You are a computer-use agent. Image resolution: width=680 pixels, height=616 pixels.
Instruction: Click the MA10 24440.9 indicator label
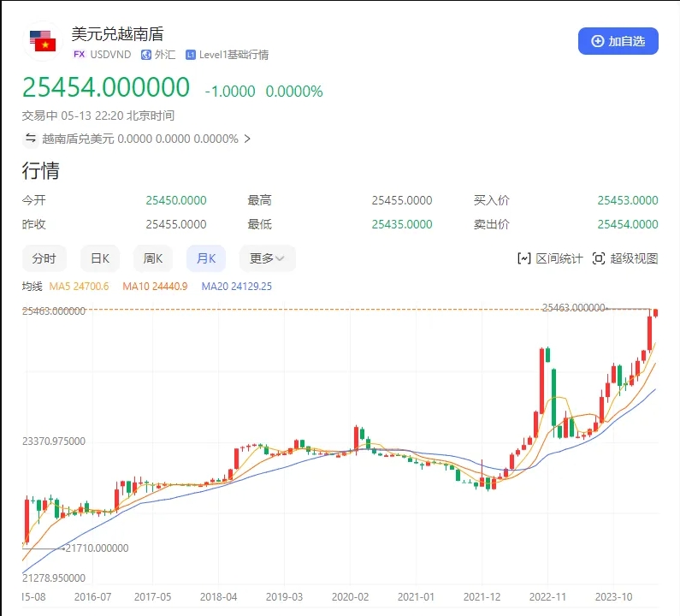click(x=155, y=287)
